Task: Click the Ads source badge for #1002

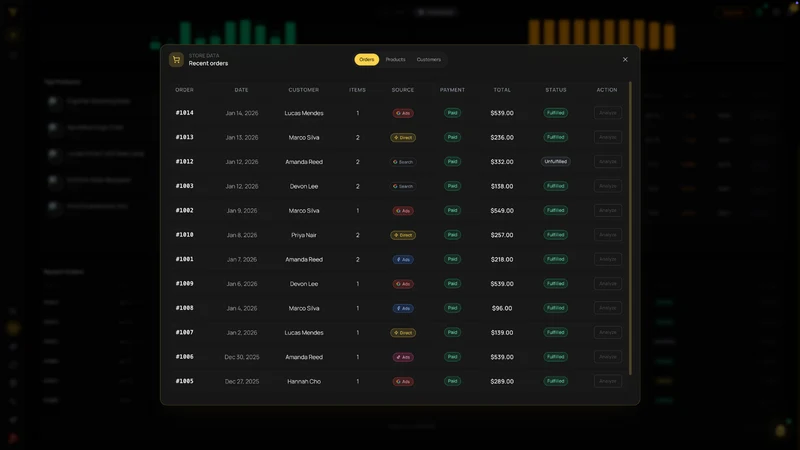Action: (x=403, y=211)
